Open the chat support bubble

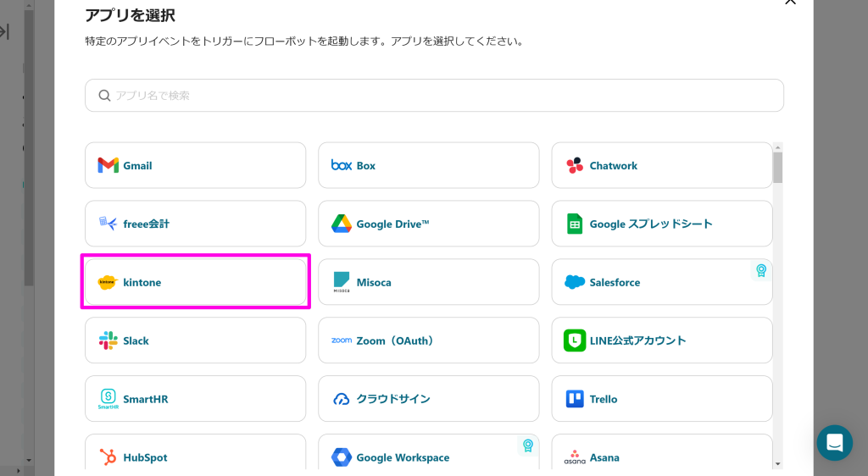835,443
